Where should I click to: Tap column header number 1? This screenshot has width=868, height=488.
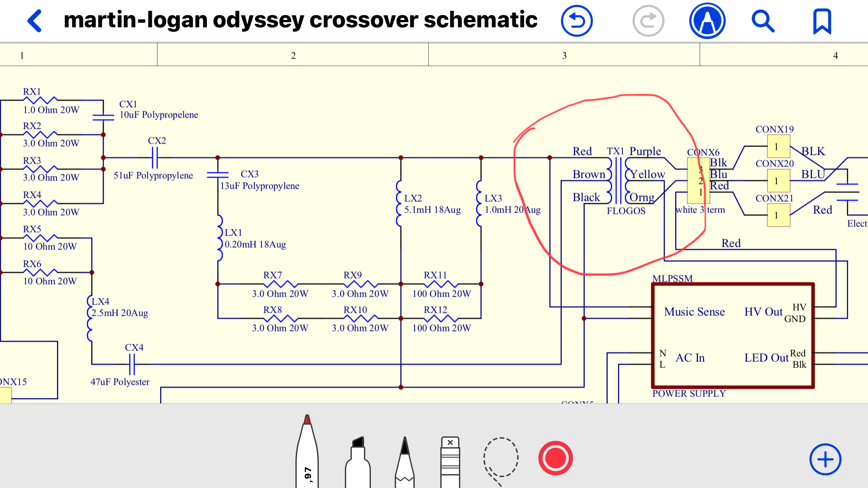(x=22, y=56)
